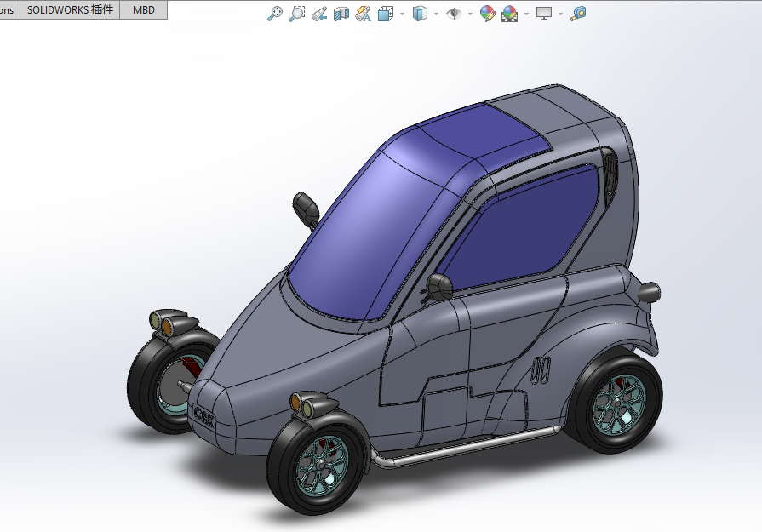Open the Apply Scene dropdown arrow
The height and width of the screenshot is (532, 762).
click(526, 14)
